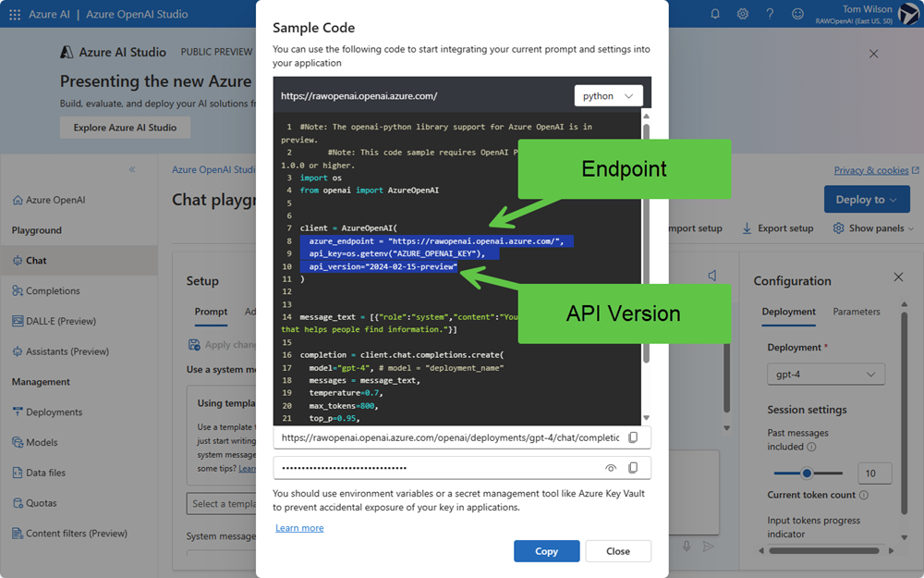
Task: Select the Prompt tab in Setup
Action: tap(211, 312)
